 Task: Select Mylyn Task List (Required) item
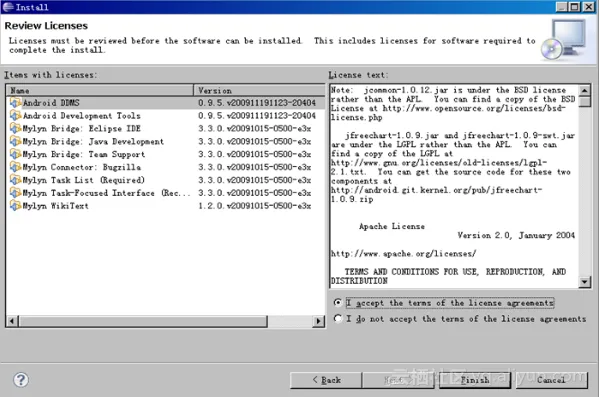click(165, 180)
